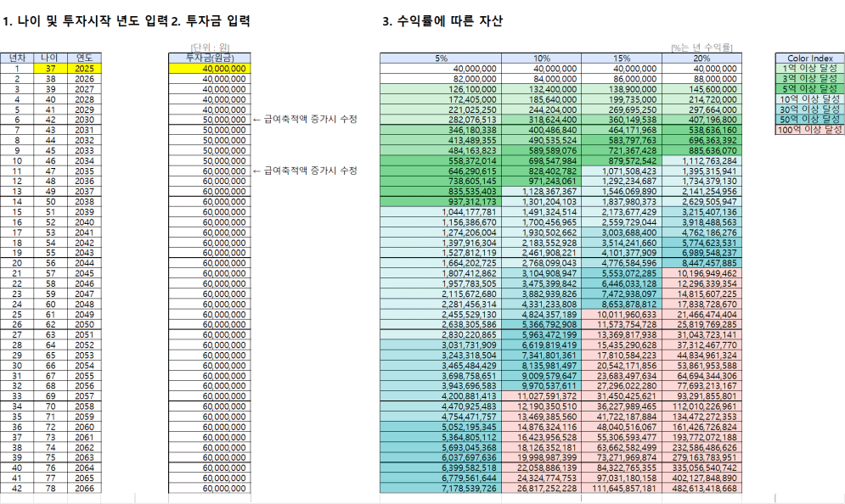Viewport: 845px width, 504px height.
Task: Select the '10억 이상 달성' legend entry
Action: [x=809, y=99]
